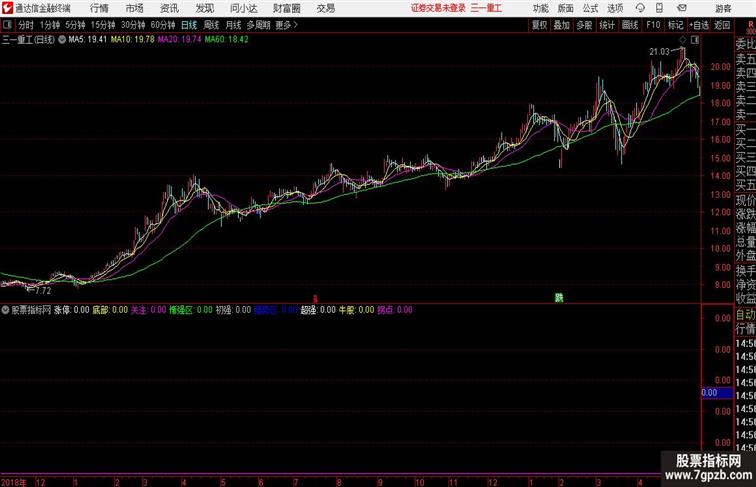Screen dimensions: 756x487
Task: Click the MA60: 18.42 value
Action: pos(227,40)
